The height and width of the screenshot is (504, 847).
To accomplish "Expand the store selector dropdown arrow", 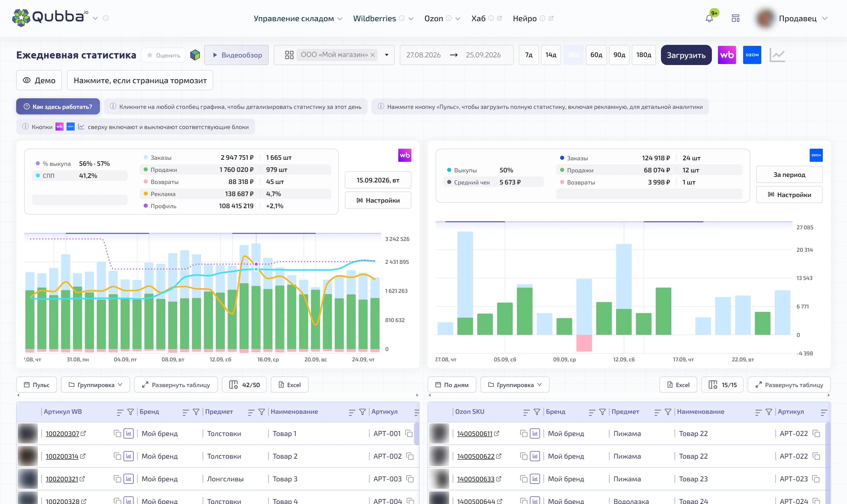I will coord(387,55).
